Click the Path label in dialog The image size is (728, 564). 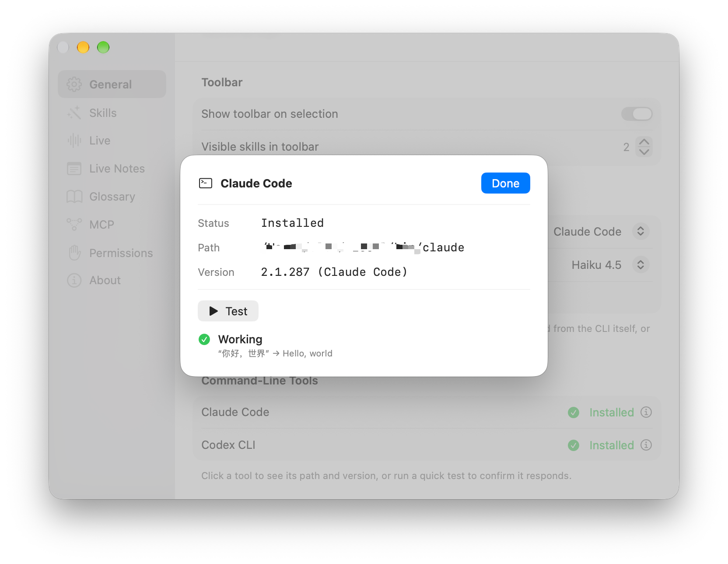pyautogui.click(x=209, y=247)
